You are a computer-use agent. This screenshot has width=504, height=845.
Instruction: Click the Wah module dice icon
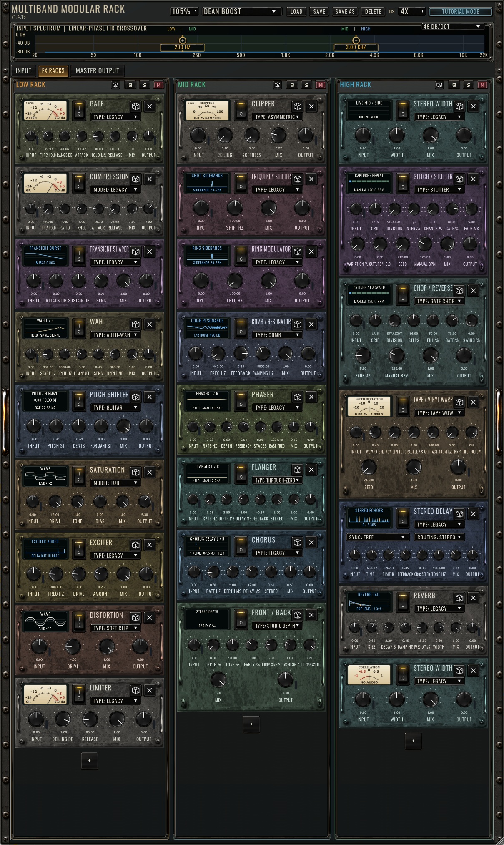click(135, 324)
